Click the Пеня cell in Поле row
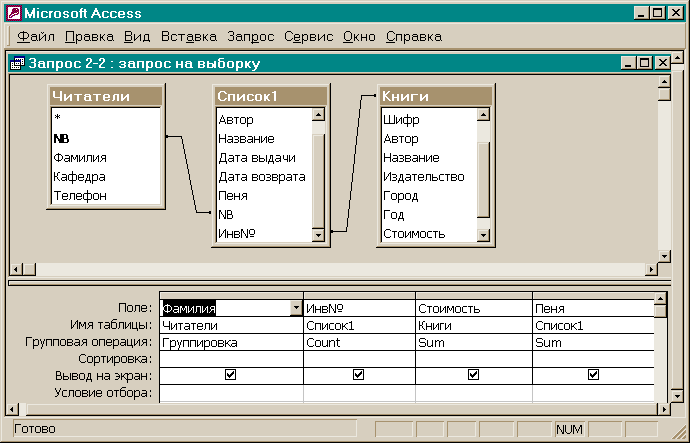 (x=594, y=308)
